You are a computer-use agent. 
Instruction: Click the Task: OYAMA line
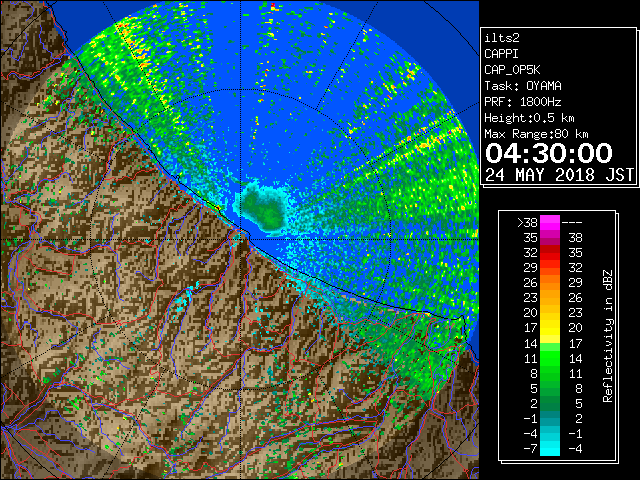523,86
